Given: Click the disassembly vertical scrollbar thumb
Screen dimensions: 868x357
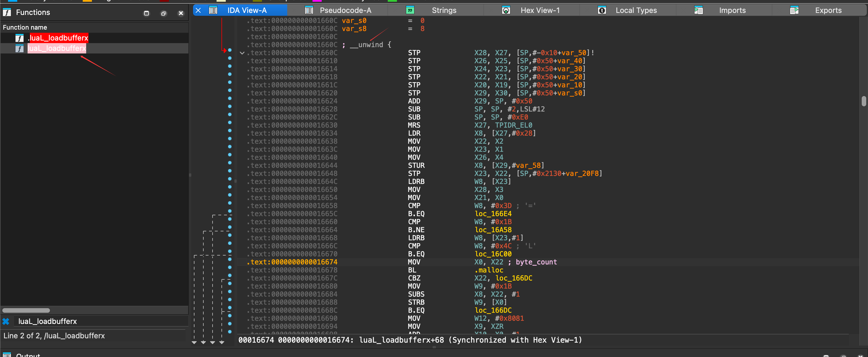Looking at the screenshot, I should tap(863, 101).
